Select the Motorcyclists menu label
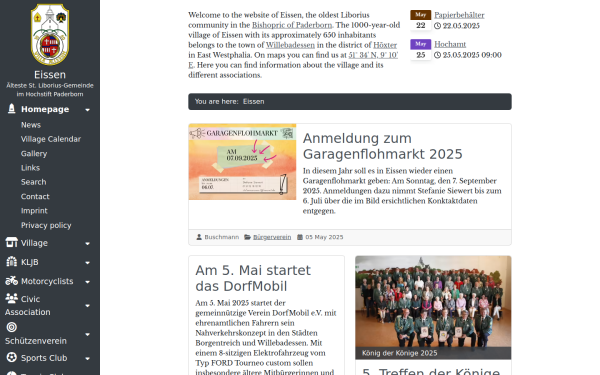This screenshot has height=375, width=600. pyautogui.click(x=47, y=281)
